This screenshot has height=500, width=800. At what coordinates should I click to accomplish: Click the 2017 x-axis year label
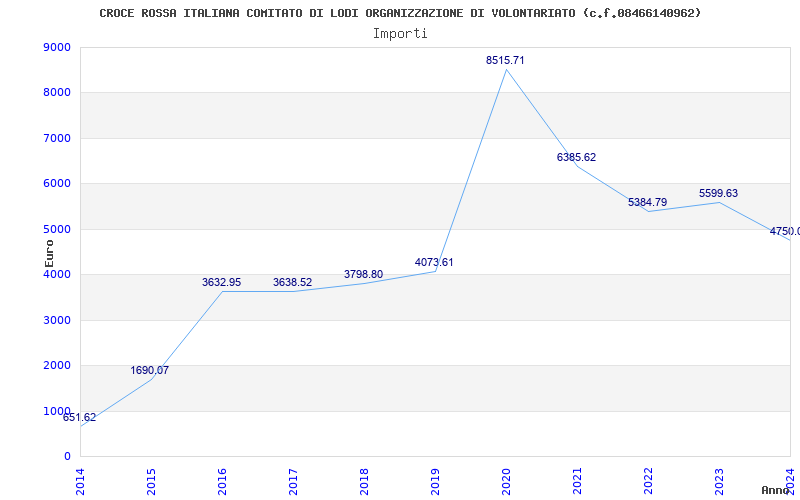click(x=293, y=482)
